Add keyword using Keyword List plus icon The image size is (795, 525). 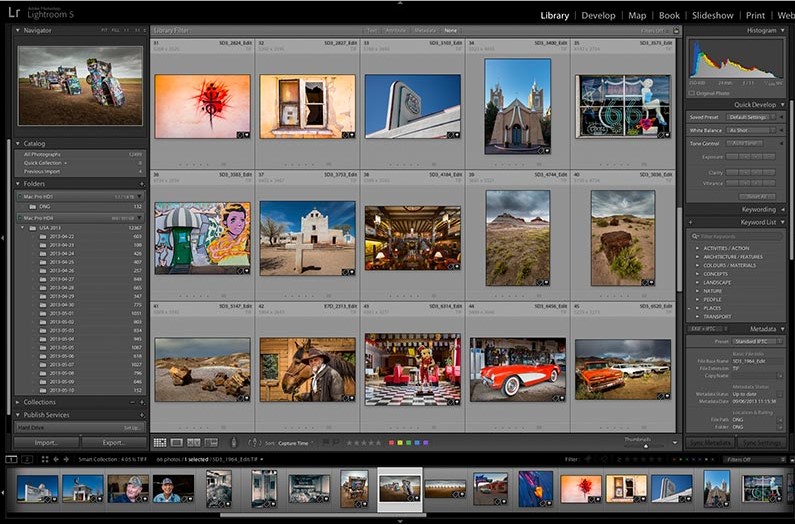(688, 222)
